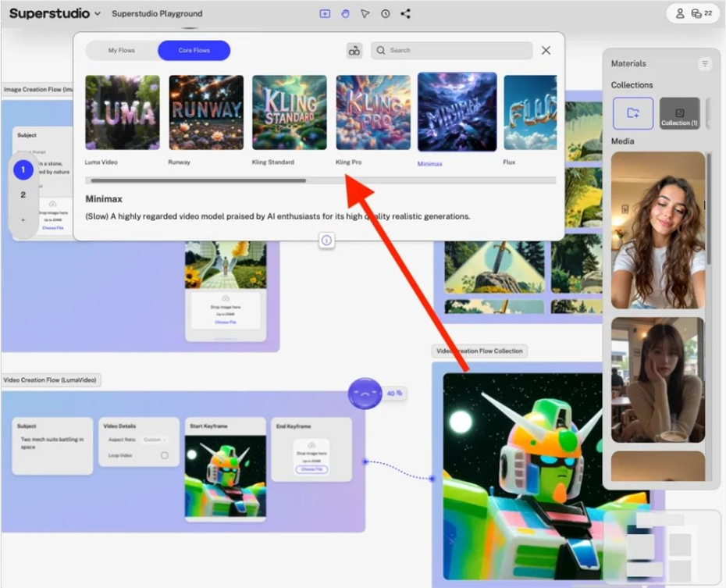The height and width of the screenshot is (588, 726).
Task: Click the sword in stone generated image
Action: tap(494, 267)
